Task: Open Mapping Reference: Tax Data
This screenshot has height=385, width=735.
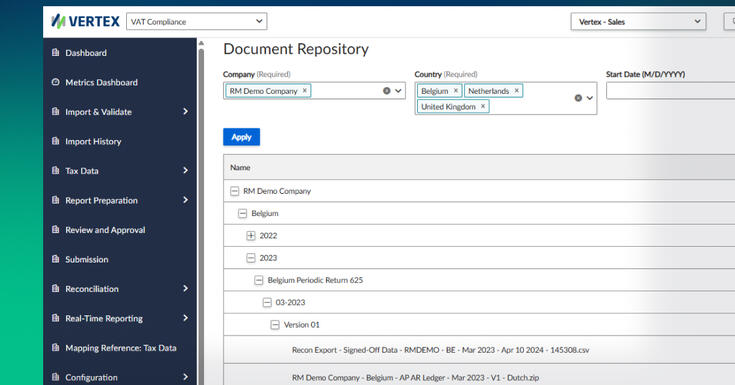Action: 121,348
